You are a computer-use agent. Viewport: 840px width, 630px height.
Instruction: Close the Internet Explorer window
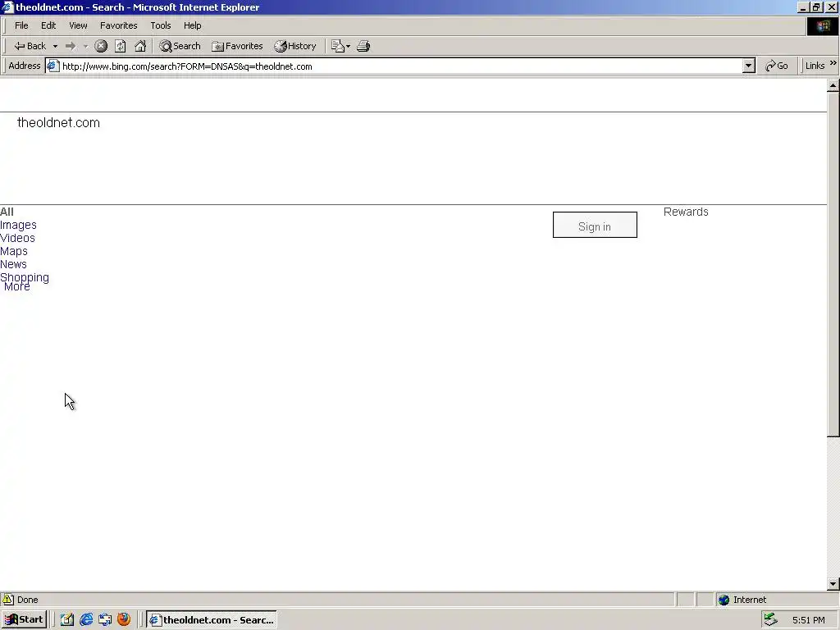point(832,7)
